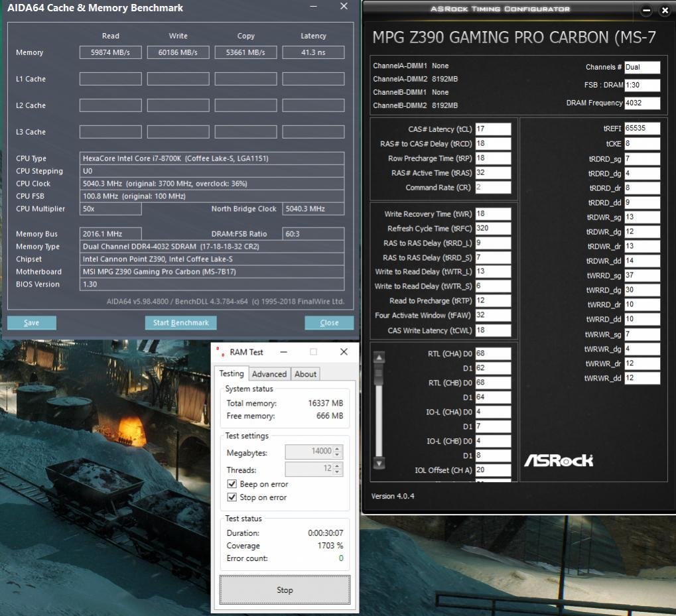
Task: Click the CAS# Latency (tCL) field
Action: pyautogui.click(x=493, y=129)
